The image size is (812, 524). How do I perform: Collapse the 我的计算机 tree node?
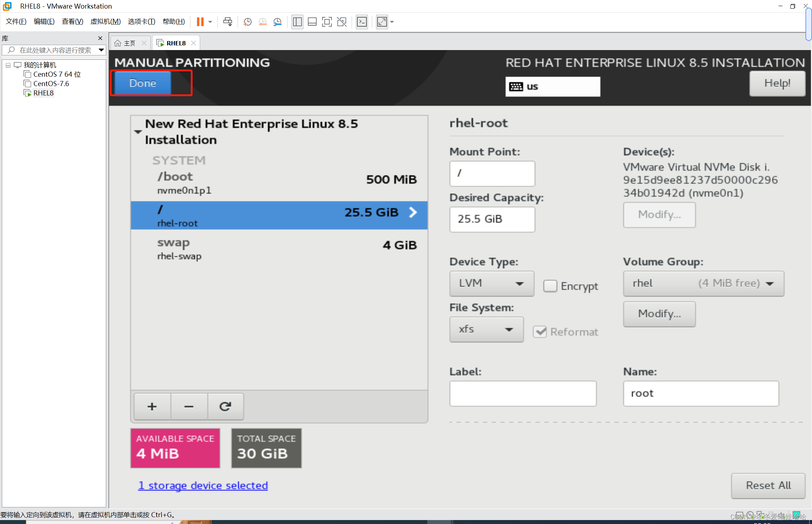coord(8,65)
